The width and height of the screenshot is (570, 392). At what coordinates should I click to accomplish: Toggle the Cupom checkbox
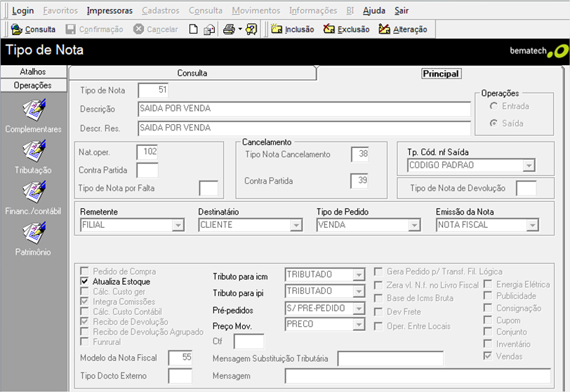[487, 320]
